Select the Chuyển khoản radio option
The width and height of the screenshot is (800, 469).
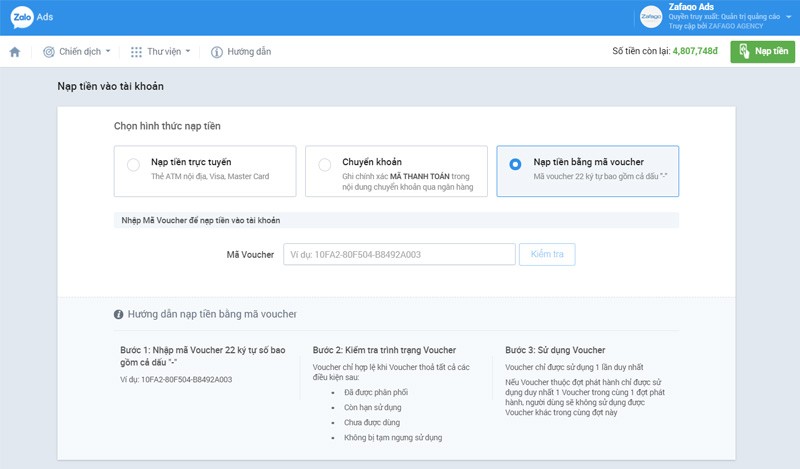pyautogui.click(x=324, y=165)
